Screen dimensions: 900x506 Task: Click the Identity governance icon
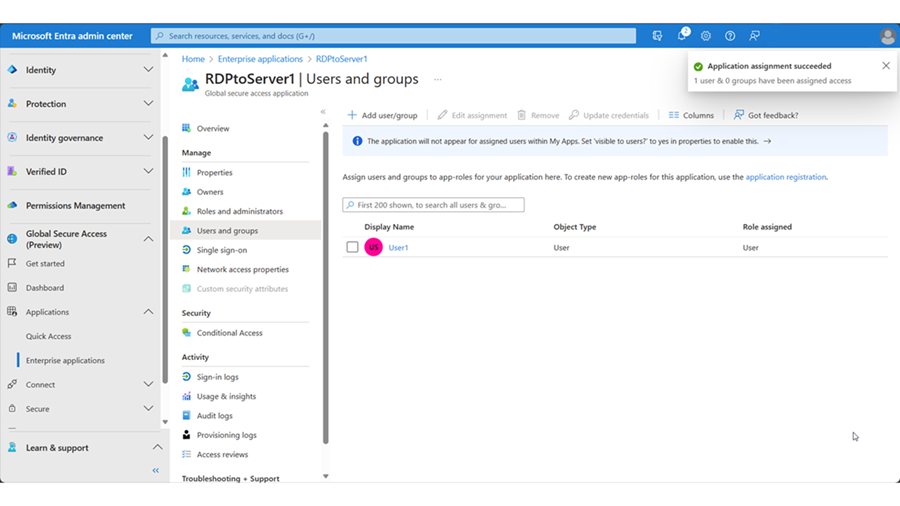(12, 137)
